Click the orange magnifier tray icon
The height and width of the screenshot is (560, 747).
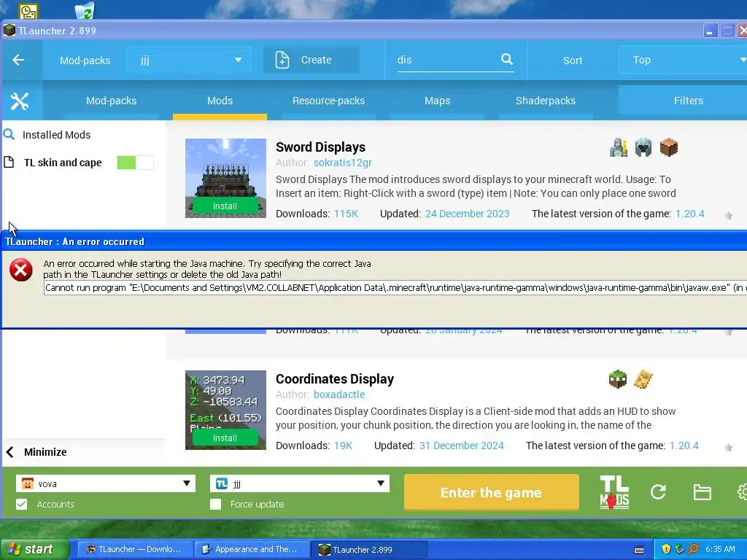pyautogui.click(x=693, y=549)
